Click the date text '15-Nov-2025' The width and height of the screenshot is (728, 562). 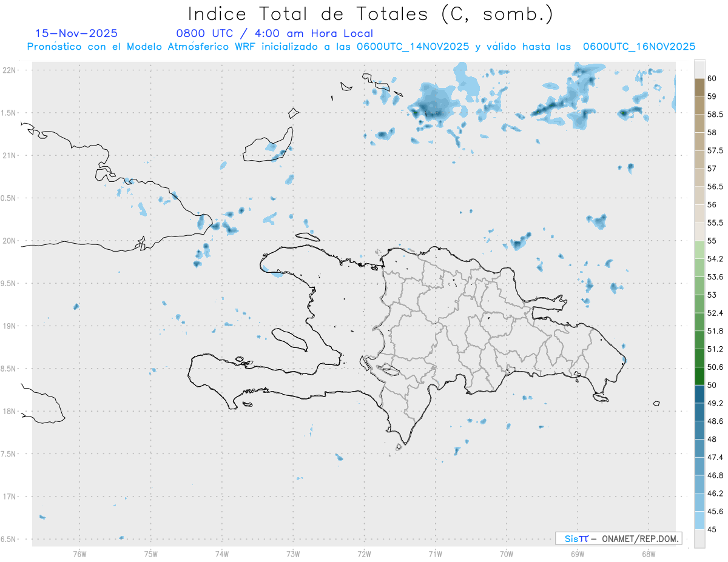(76, 33)
